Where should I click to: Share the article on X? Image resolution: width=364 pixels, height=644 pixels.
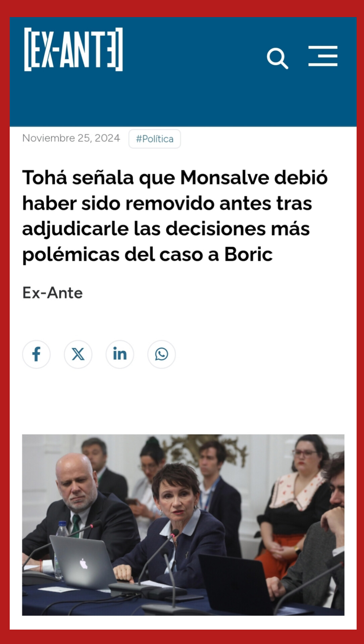[x=78, y=354]
